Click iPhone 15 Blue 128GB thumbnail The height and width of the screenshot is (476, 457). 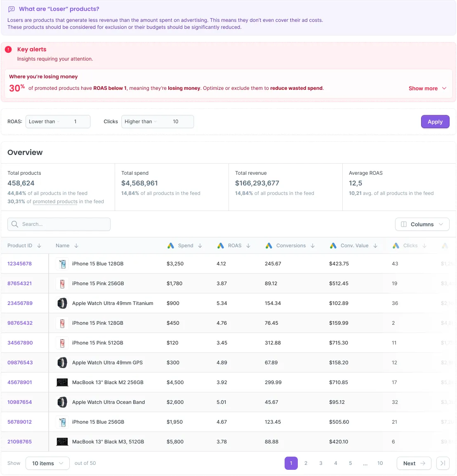[62, 264]
